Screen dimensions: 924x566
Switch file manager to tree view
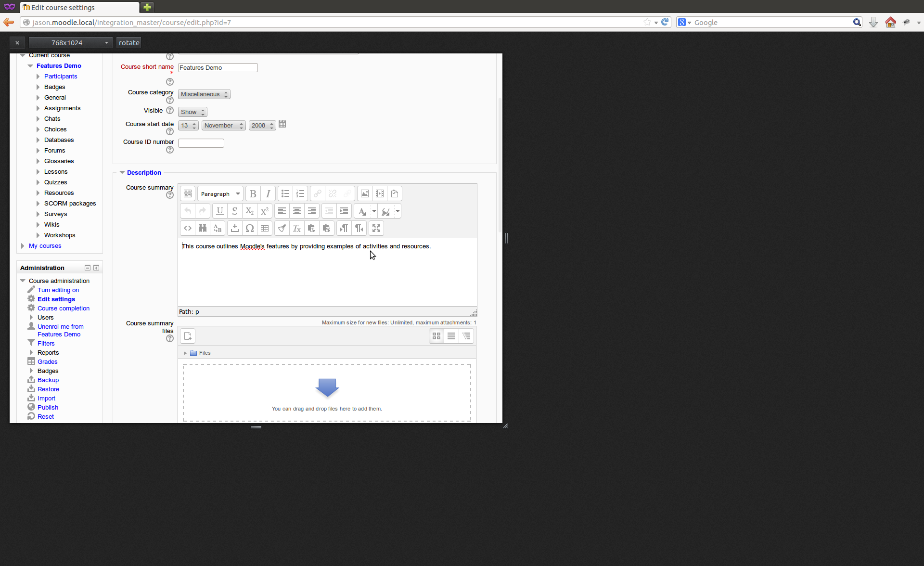point(466,336)
